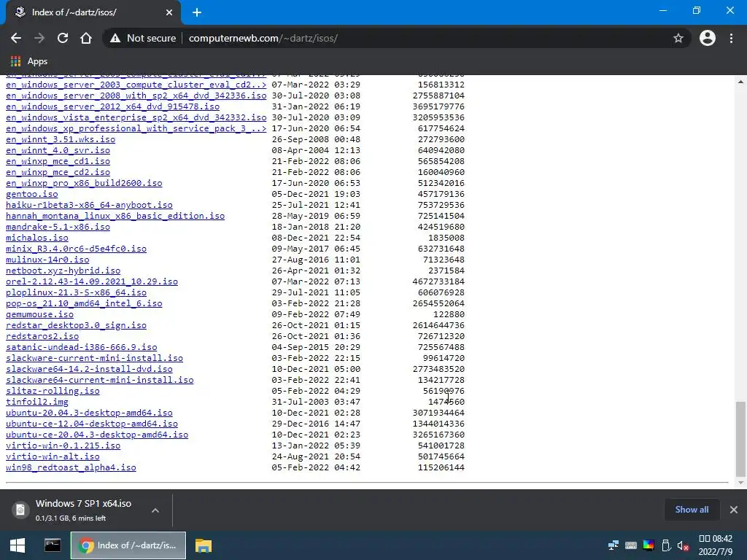The width and height of the screenshot is (747, 560).
Task: Open en_winnt_4.0_svr.iso link
Action: 58,150
